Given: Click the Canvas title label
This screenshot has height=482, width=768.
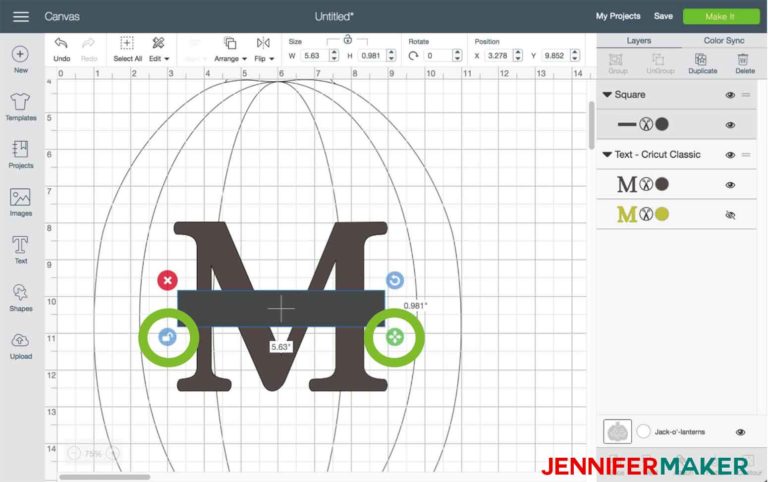Looking at the screenshot, I should [62, 17].
